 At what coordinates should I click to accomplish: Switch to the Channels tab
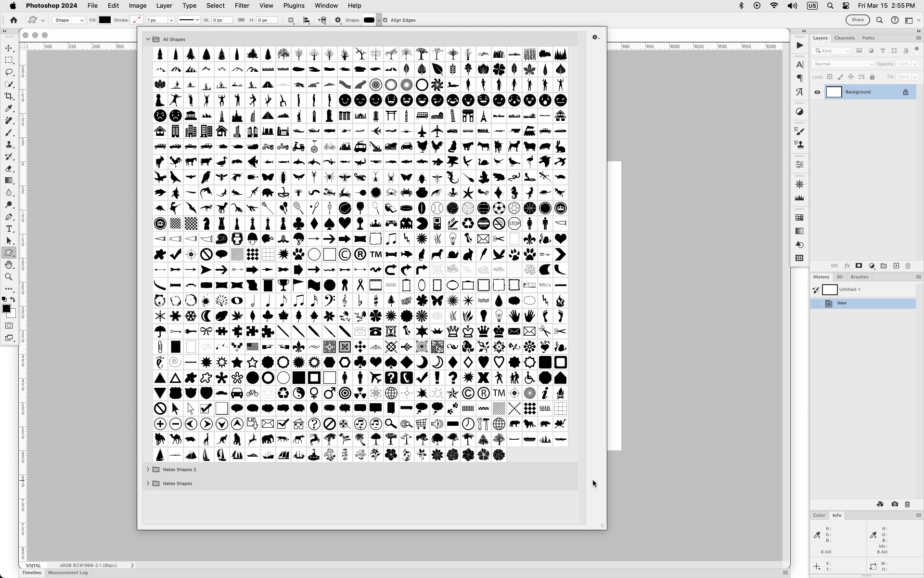tap(844, 38)
